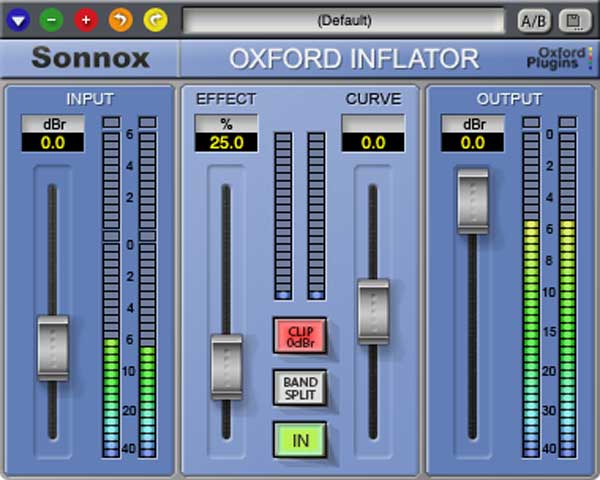
Task: Click the Sonnox logo
Action: 91,58
